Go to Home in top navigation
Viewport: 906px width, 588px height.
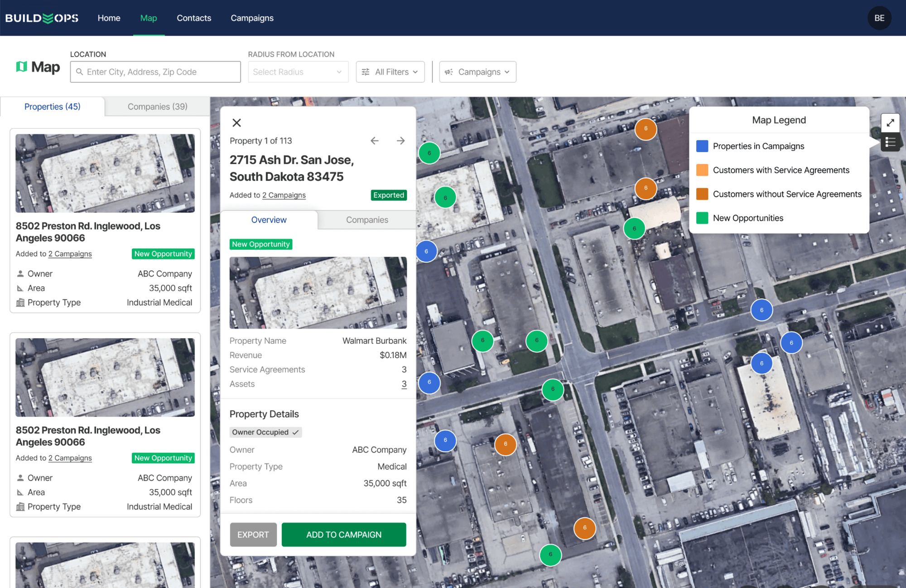tap(109, 18)
